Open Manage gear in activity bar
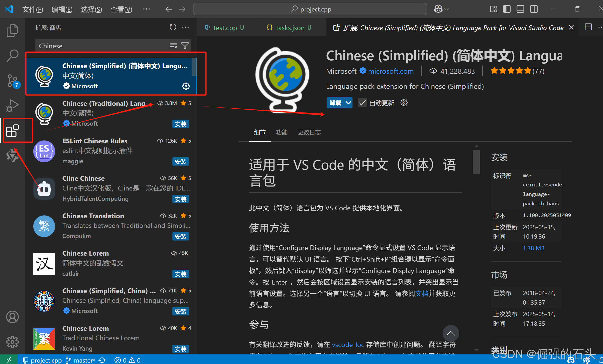Image resolution: width=603 pixels, height=364 pixels. coord(12,342)
